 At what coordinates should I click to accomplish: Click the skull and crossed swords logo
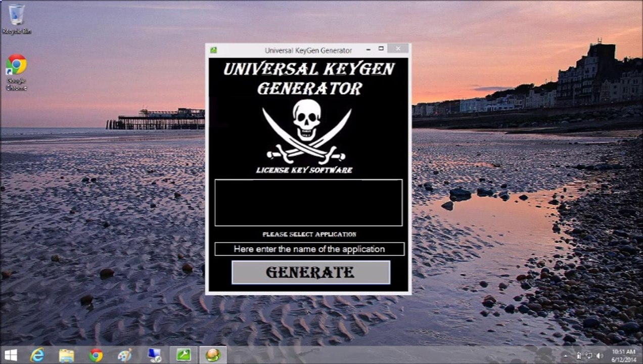(x=306, y=130)
